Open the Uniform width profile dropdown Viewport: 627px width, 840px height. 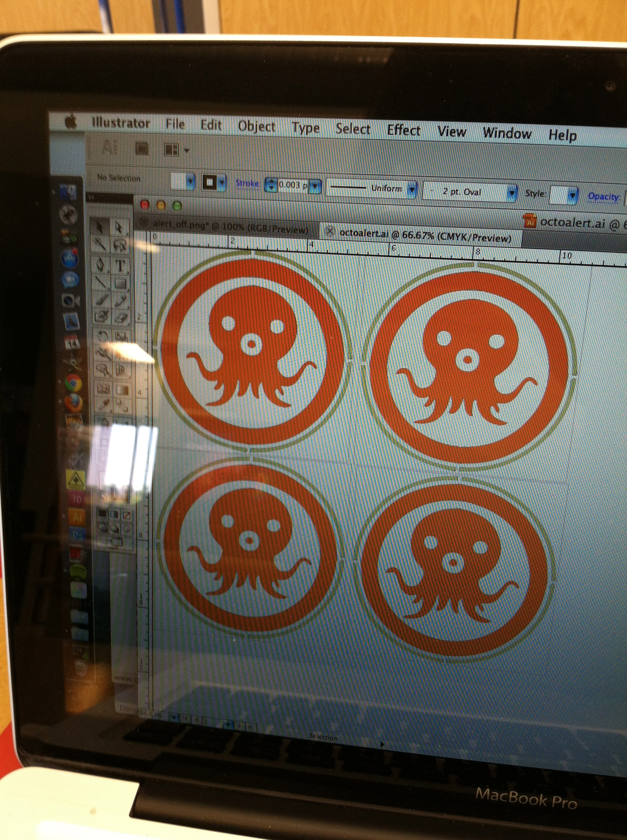[x=412, y=190]
